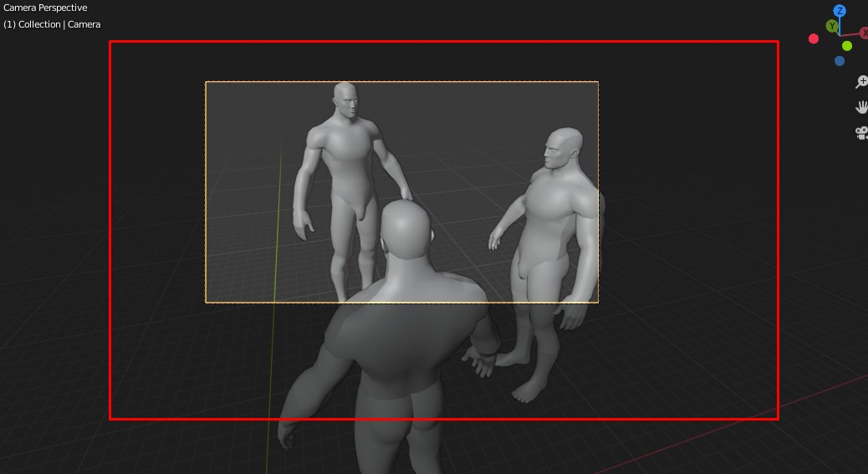
Task: Click the "Camera Perspective" view label
Action: pyautogui.click(x=45, y=8)
